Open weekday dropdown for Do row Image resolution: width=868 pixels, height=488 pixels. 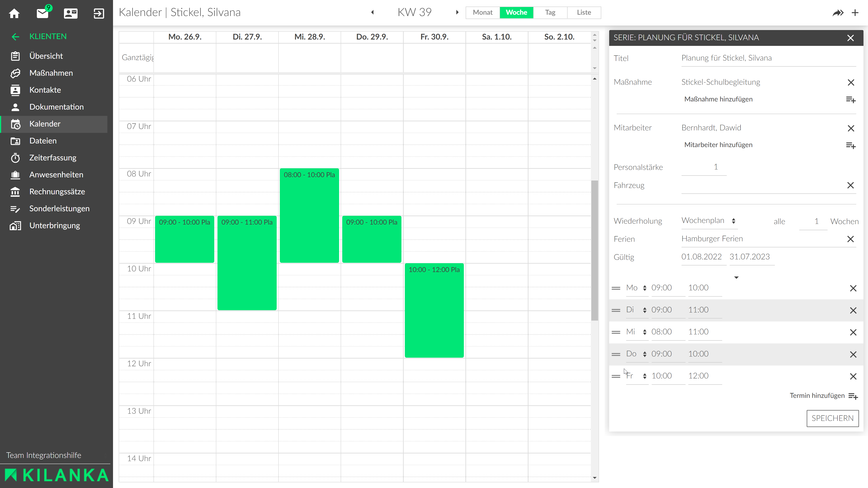point(637,354)
